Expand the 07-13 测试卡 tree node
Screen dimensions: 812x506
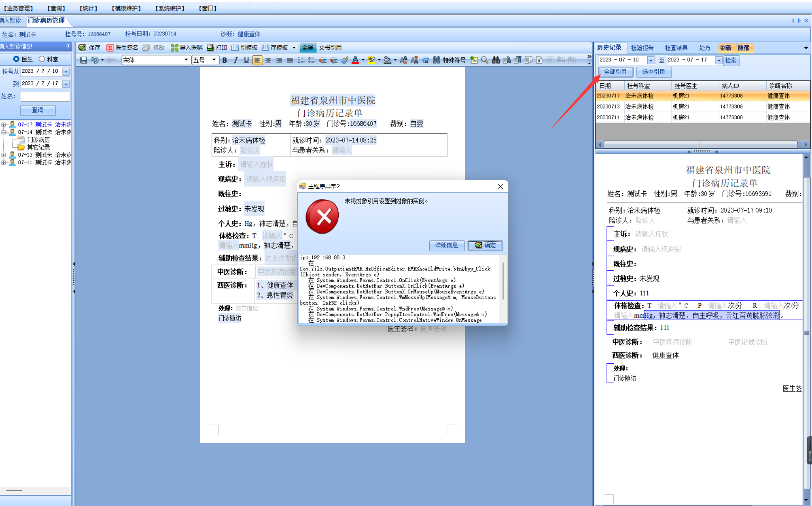pos(3,155)
